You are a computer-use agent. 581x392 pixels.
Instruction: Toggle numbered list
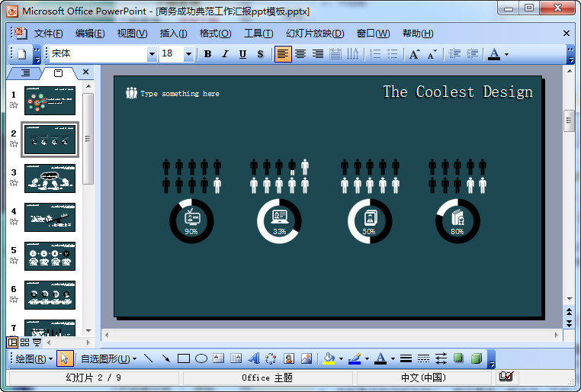375,54
